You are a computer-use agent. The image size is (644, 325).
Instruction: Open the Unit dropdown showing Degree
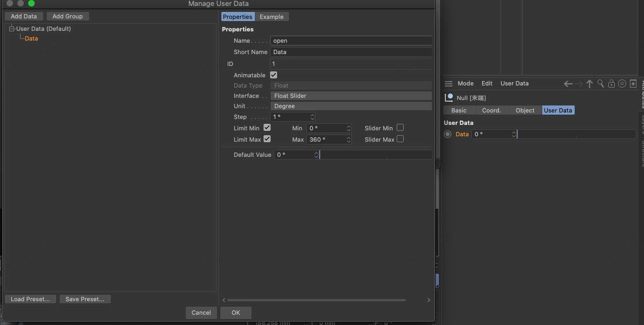coord(351,106)
